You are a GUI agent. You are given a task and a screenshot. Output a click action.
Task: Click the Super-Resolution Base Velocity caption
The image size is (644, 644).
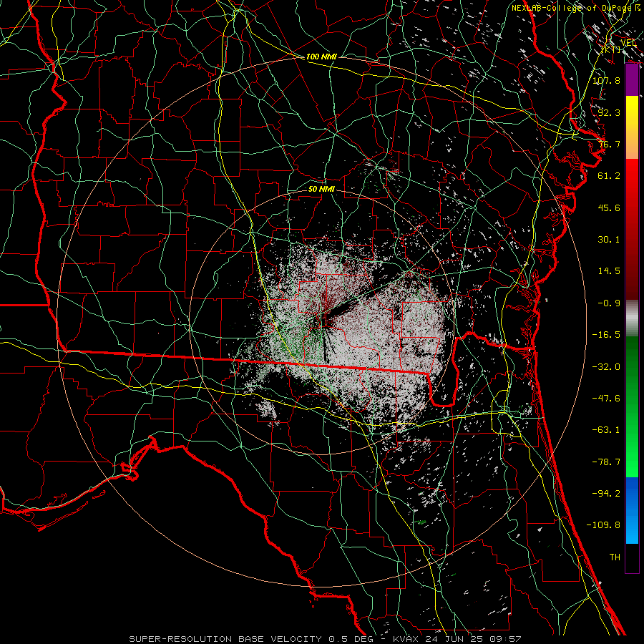[x=325, y=639]
